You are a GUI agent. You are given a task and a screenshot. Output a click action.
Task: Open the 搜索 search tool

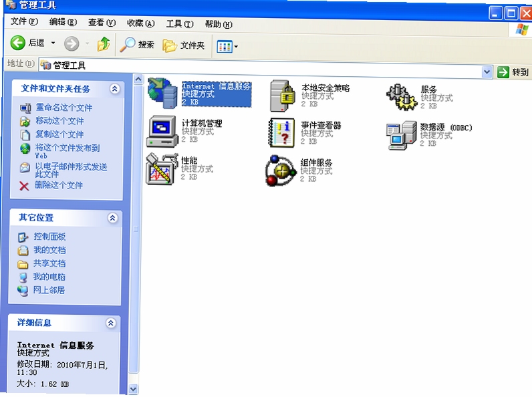[x=137, y=45]
